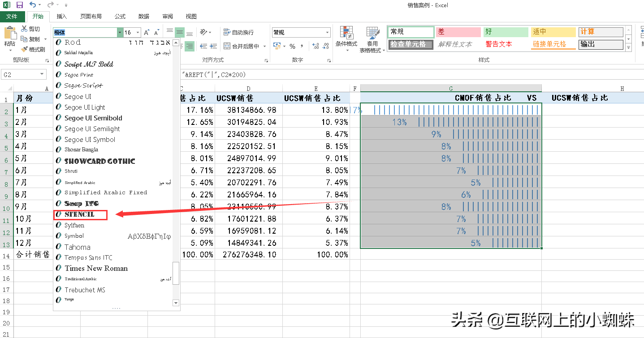The image size is (644, 338).
Task: Select the UCSW销售 header cell
Action: point(249,98)
